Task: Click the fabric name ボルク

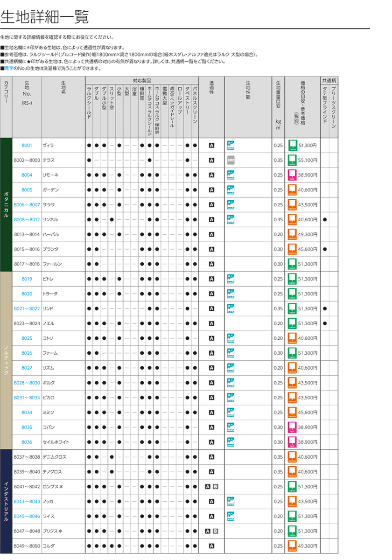Action: 49,383
